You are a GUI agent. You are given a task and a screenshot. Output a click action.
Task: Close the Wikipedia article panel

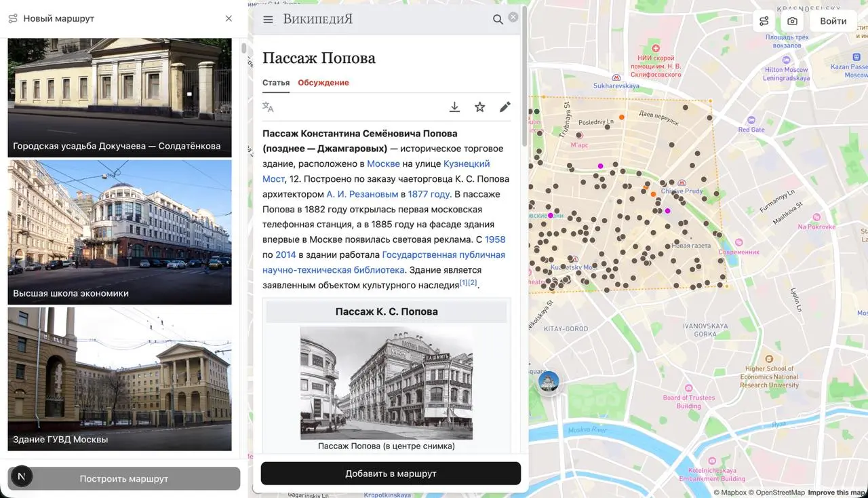pos(513,17)
